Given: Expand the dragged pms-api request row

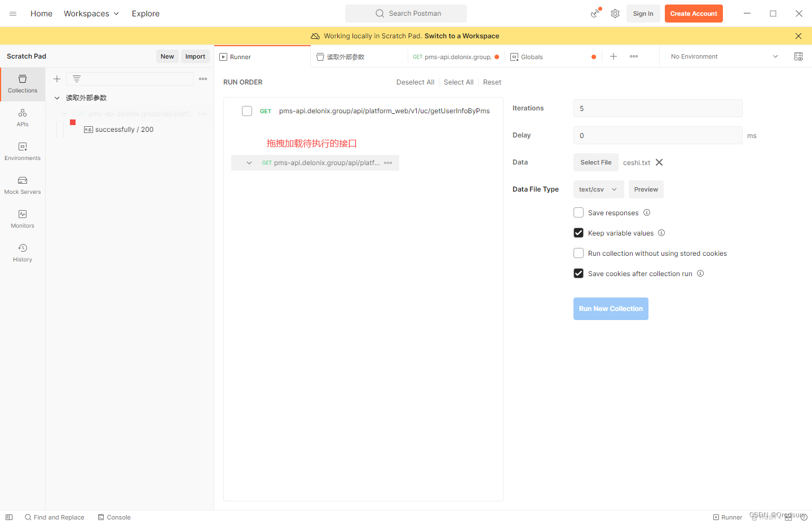Looking at the screenshot, I should tap(249, 163).
